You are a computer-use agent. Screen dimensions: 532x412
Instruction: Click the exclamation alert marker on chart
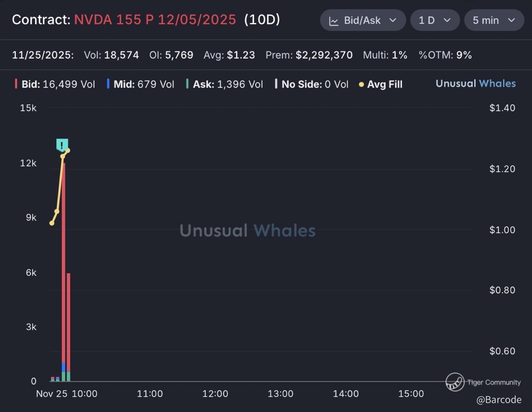point(62,145)
